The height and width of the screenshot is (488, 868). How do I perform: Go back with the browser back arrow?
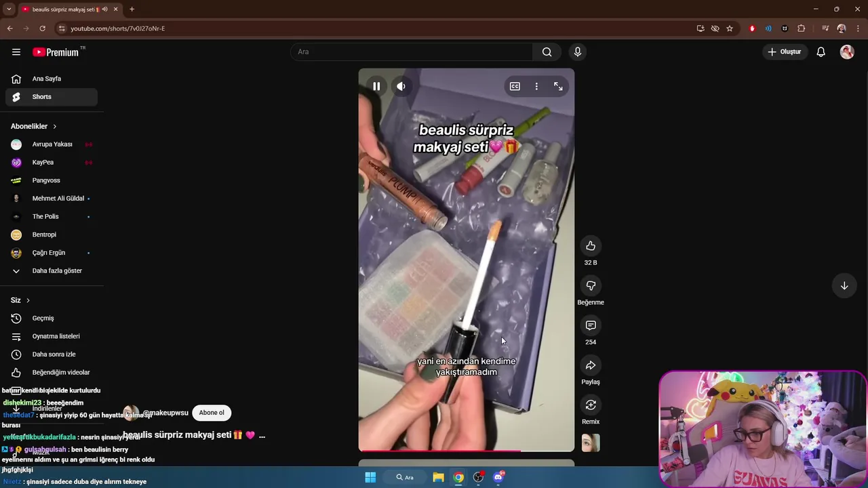[x=9, y=28]
